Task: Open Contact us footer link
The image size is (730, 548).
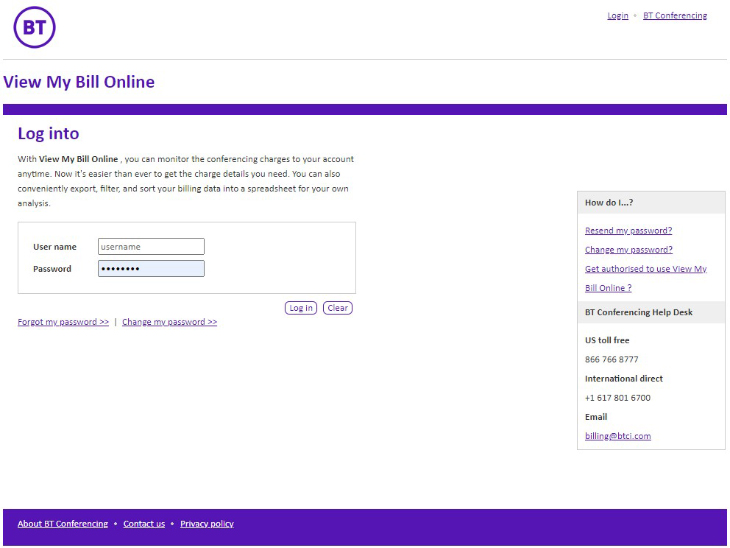Action: coord(144,524)
